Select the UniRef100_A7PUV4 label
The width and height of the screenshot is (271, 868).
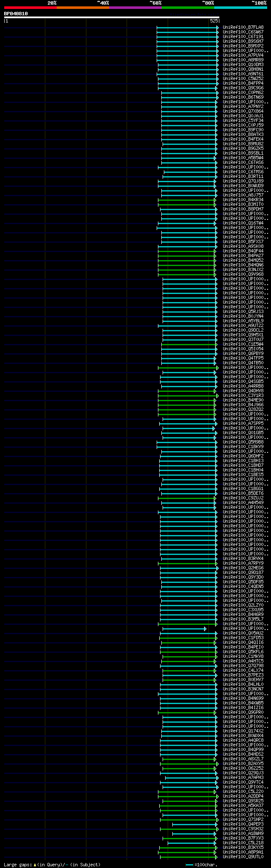[243, 55]
